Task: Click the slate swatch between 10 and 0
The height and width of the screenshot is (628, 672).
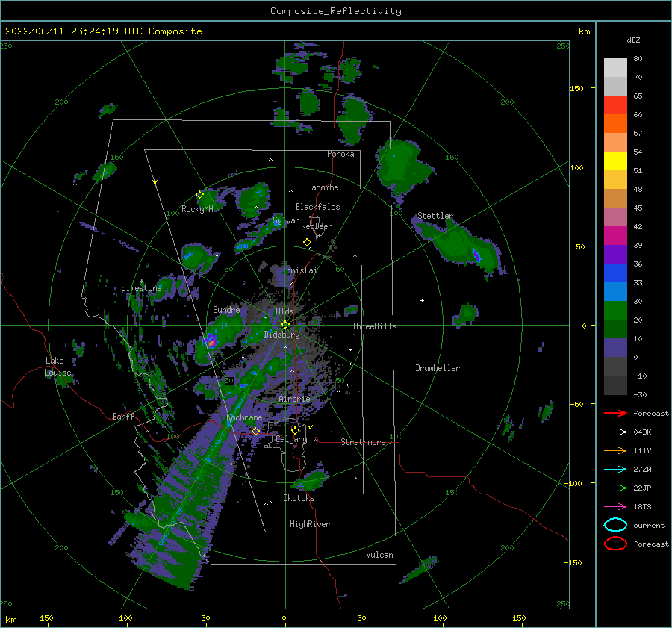Action: (615, 348)
